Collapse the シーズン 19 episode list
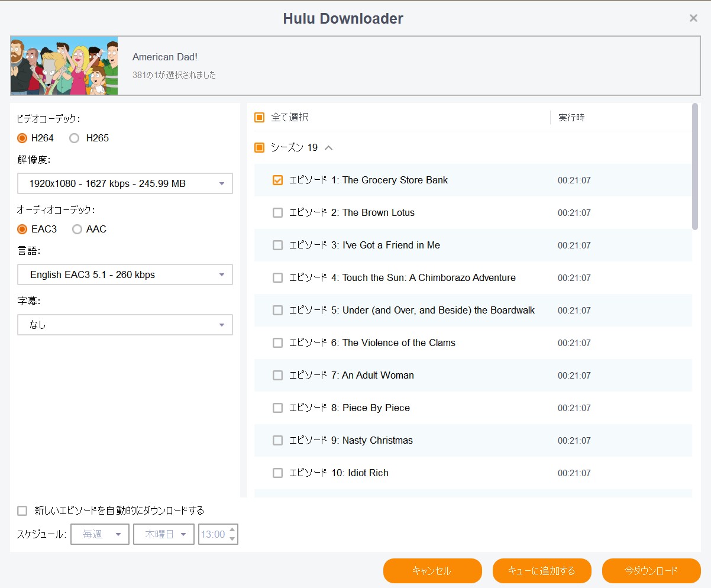711x588 pixels. (x=329, y=147)
